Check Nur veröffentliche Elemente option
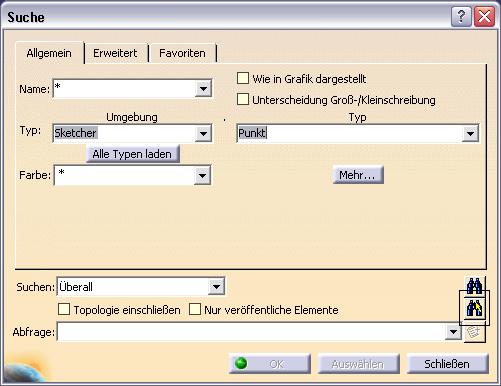The height and width of the screenshot is (386, 501). (x=195, y=309)
